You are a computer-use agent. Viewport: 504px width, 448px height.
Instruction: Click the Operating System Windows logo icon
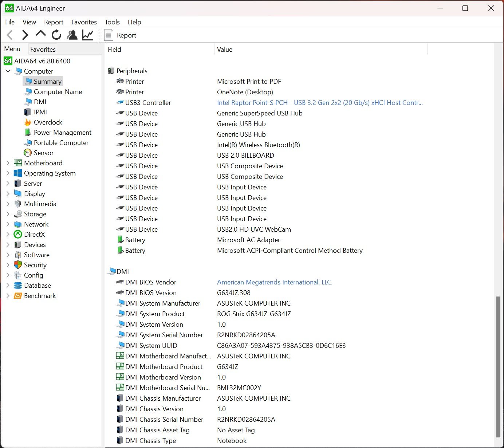coord(18,173)
